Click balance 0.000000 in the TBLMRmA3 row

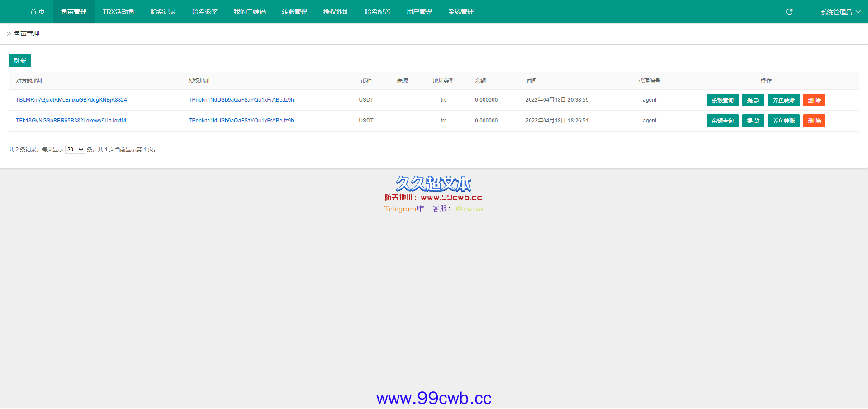coord(486,100)
